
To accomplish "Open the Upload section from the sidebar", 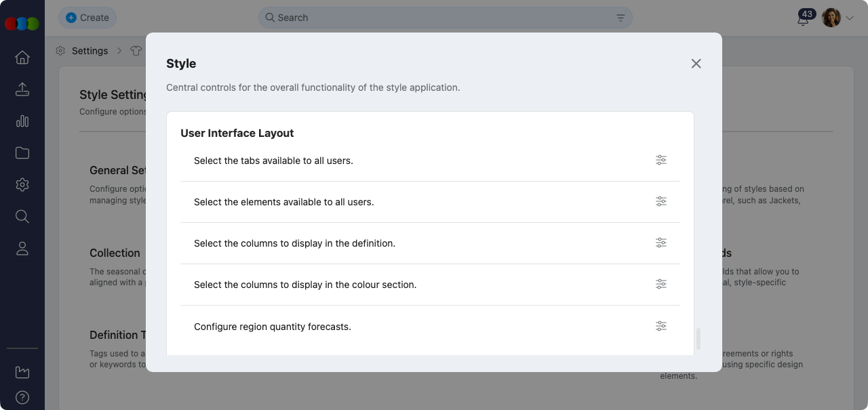I will point(22,89).
